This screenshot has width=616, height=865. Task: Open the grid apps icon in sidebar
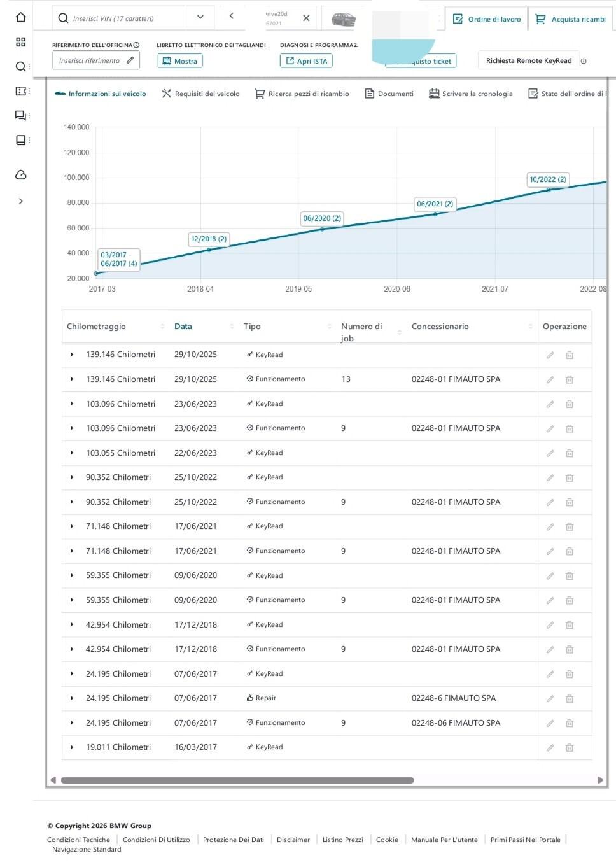point(20,42)
